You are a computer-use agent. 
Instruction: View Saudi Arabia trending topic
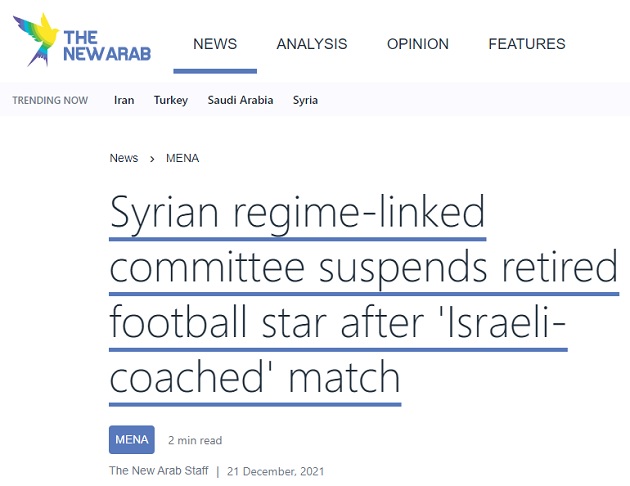click(x=240, y=100)
